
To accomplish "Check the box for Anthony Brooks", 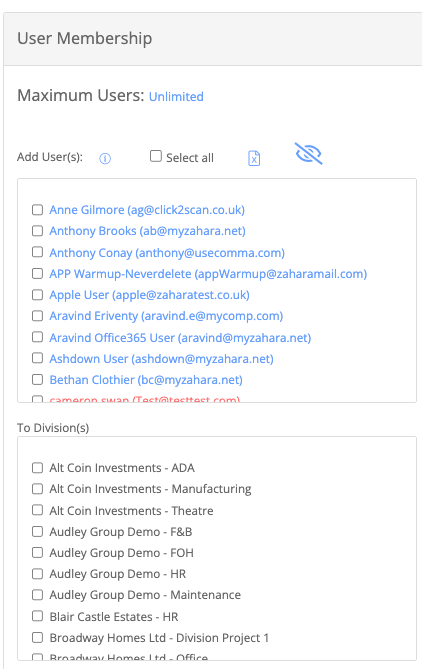I will coord(38,231).
